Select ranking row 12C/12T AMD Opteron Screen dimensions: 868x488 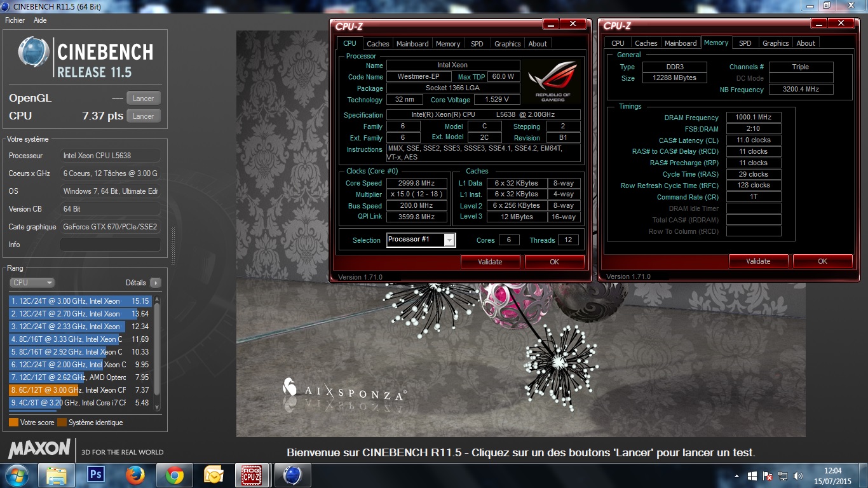pos(80,377)
